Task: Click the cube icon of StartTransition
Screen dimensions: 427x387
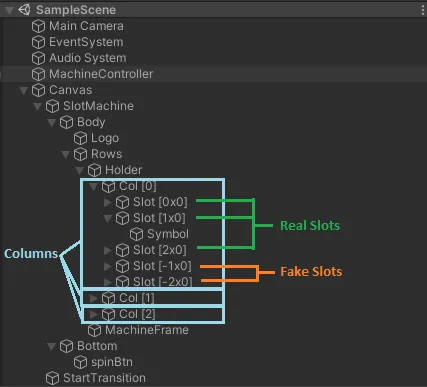Action: (x=52, y=378)
